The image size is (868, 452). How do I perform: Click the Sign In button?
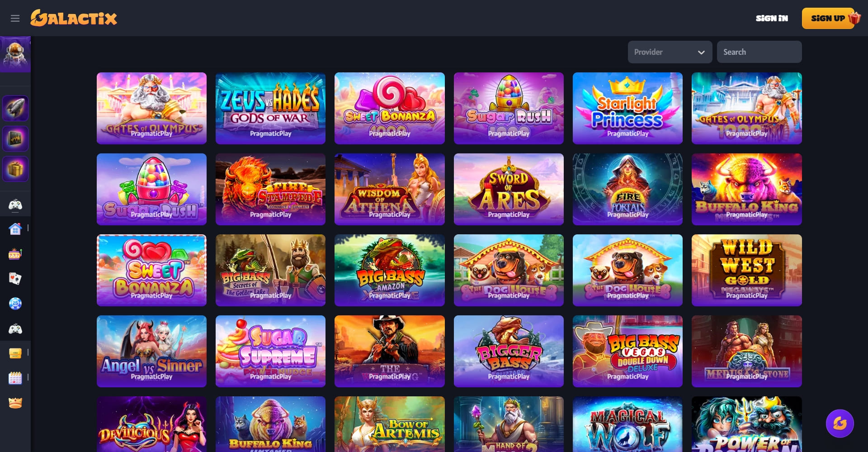[772, 19]
